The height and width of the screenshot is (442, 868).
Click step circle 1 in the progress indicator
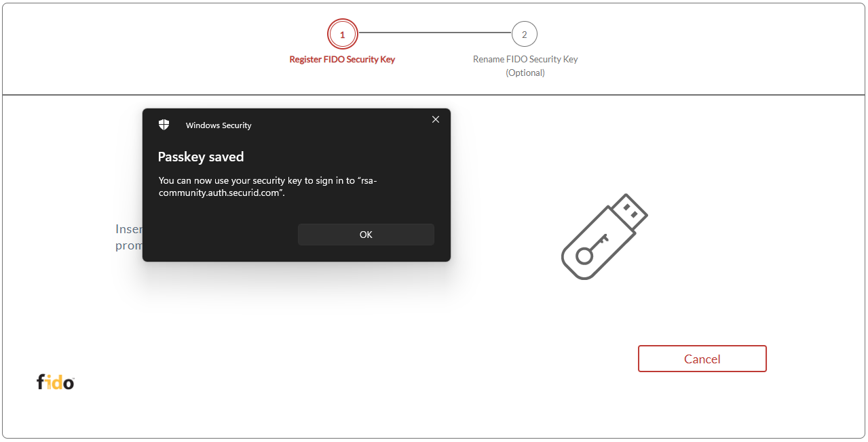click(x=342, y=34)
